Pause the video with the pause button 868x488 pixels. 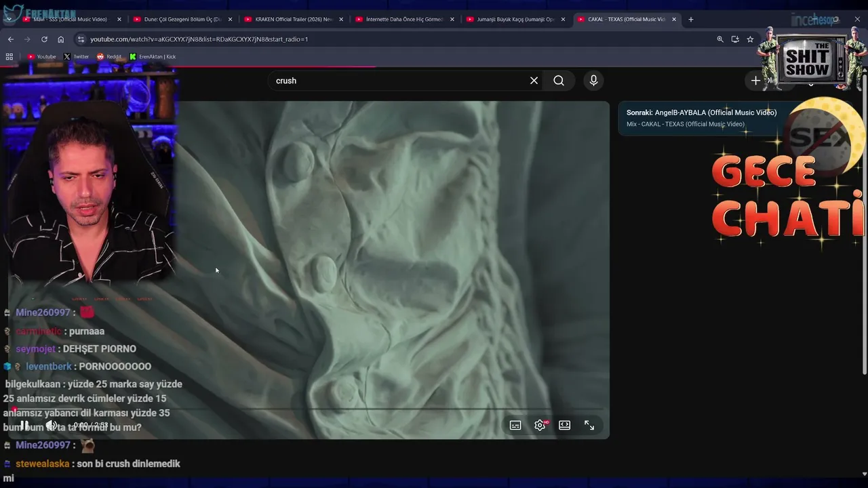click(24, 425)
